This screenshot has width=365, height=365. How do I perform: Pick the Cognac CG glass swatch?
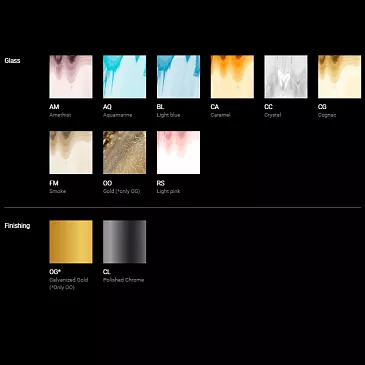pyautogui.click(x=339, y=77)
